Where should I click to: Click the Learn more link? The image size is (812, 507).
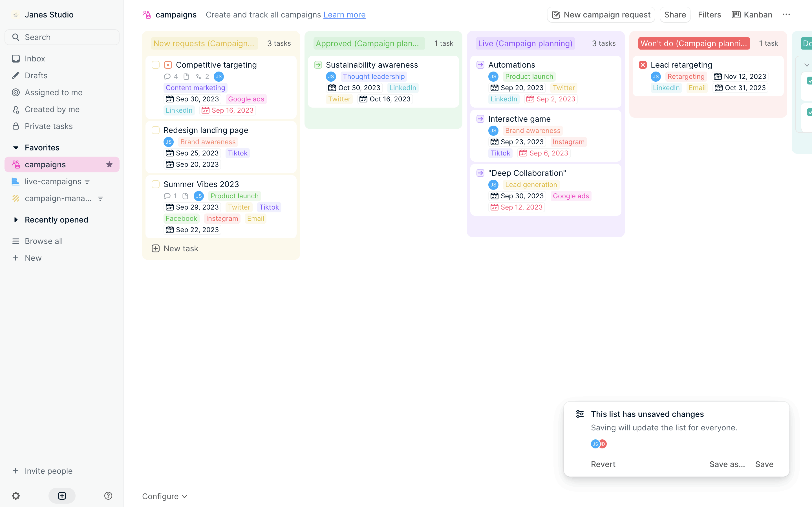[x=344, y=15]
